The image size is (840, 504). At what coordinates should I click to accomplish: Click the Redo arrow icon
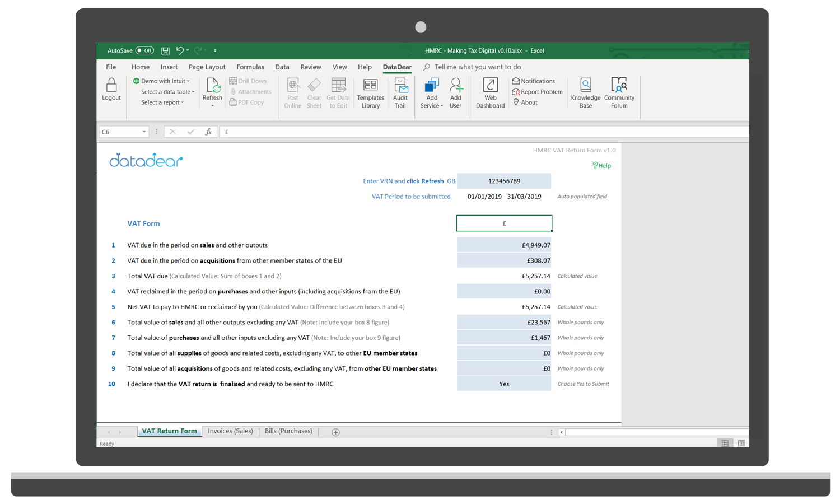coord(198,50)
